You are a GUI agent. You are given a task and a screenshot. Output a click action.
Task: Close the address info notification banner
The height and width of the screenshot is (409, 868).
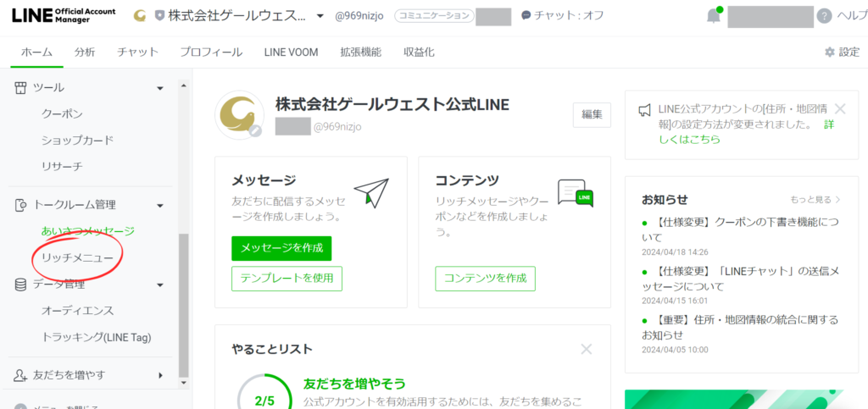coord(840,108)
